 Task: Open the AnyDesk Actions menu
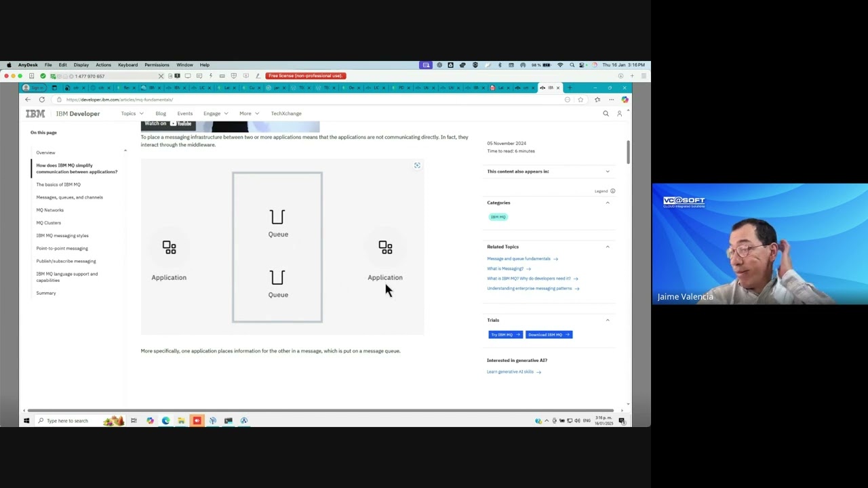(x=103, y=65)
